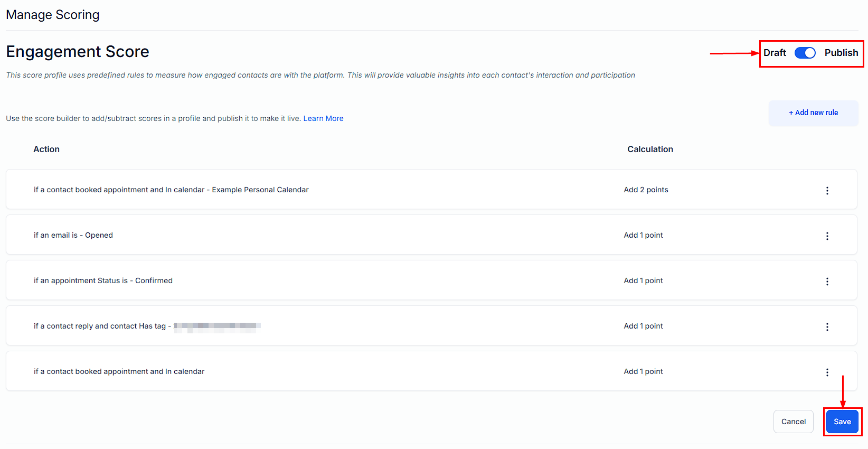
Task: Click the 'Add 2 points' calculation value
Action: (646, 190)
